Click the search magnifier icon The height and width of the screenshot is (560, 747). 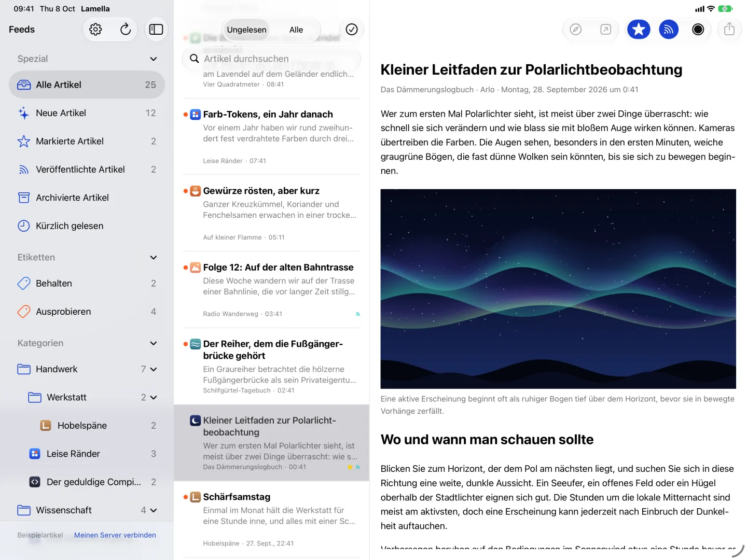click(x=195, y=59)
